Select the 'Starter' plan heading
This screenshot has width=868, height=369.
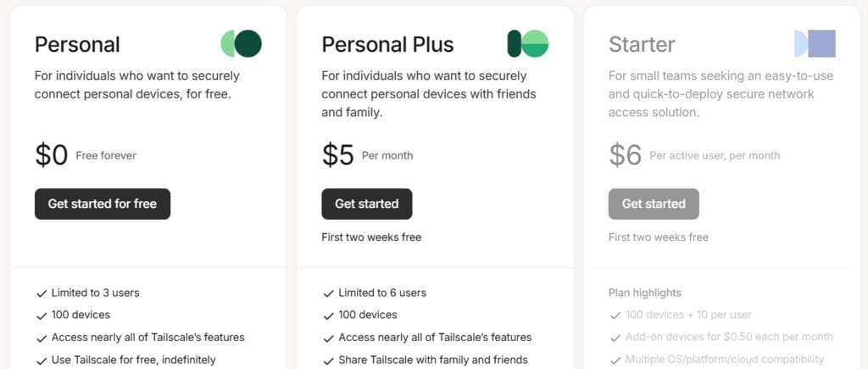point(642,44)
